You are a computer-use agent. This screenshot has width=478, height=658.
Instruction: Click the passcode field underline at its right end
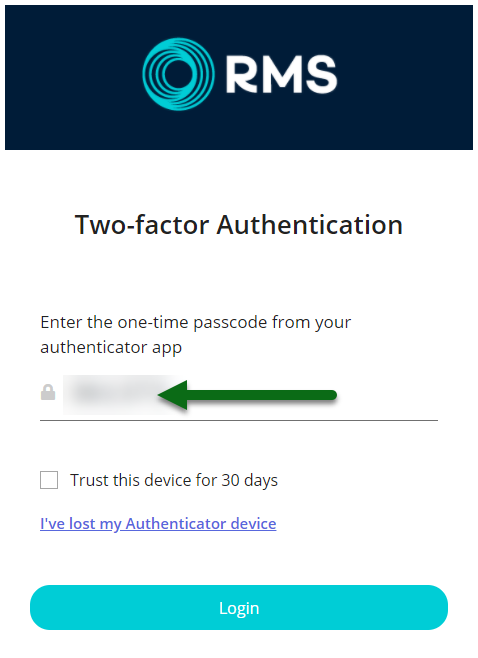pyautogui.click(x=432, y=420)
